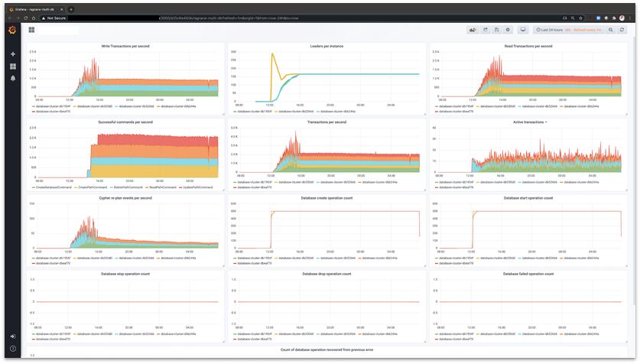This screenshot has width=640, height=364.
Task: Open the Database failed operation count panel title
Action: point(528,274)
